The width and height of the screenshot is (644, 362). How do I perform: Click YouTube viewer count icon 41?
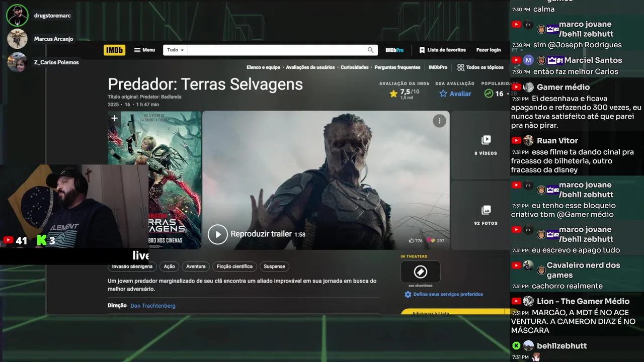click(x=8, y=240)
